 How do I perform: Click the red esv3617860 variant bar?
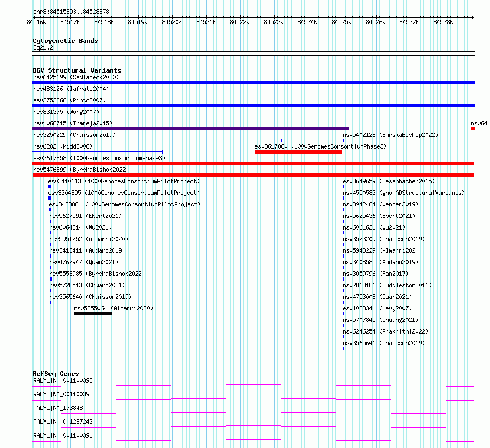click(x=298, y=152)
